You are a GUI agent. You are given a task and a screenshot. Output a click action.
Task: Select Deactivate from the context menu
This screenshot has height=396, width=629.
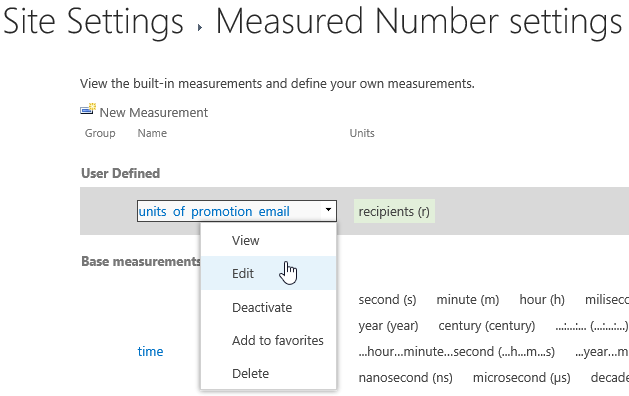pyautogui.click(x=262, y=307)
